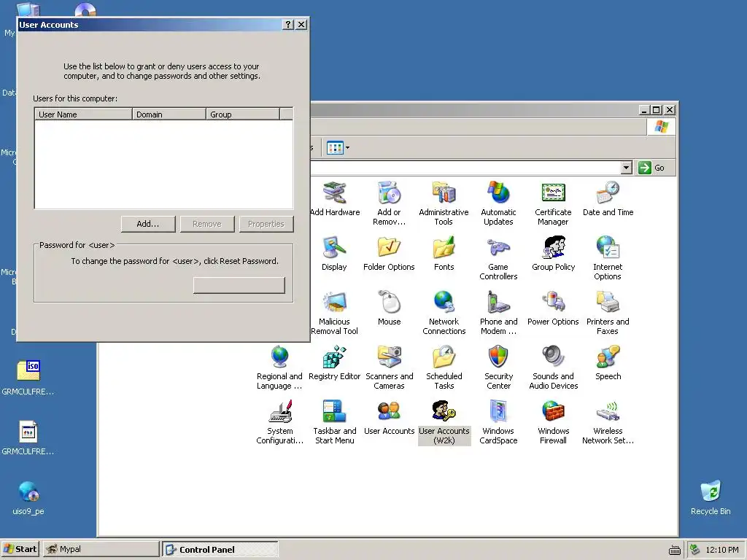The width and height of the screenshot is (747, 560).
Task: Open Windows Firewall icon
Action: click(553, 411)
